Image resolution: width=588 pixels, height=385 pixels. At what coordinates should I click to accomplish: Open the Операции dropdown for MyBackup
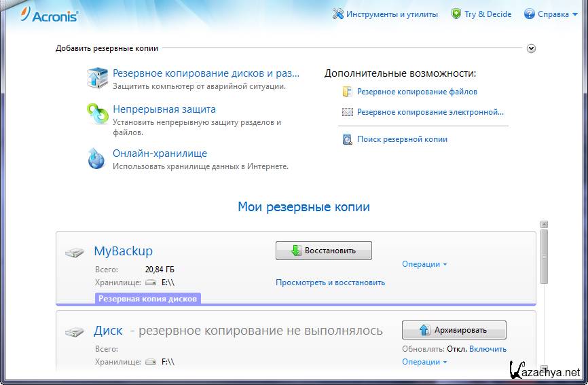tap(424, 264)
